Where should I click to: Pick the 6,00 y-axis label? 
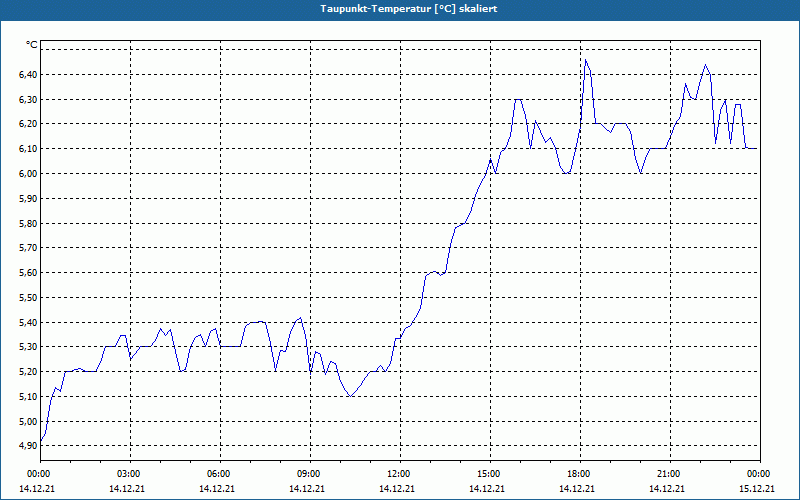coord(28,173)
